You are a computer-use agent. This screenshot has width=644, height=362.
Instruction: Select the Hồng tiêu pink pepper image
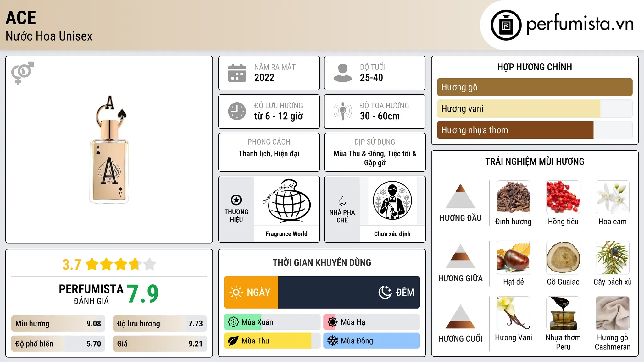(x=563, y=197)
